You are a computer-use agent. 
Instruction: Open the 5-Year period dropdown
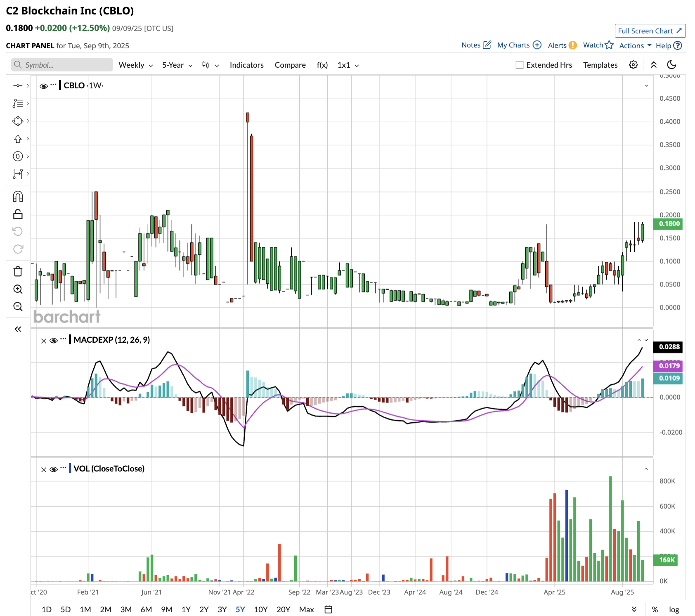point(177,65)
